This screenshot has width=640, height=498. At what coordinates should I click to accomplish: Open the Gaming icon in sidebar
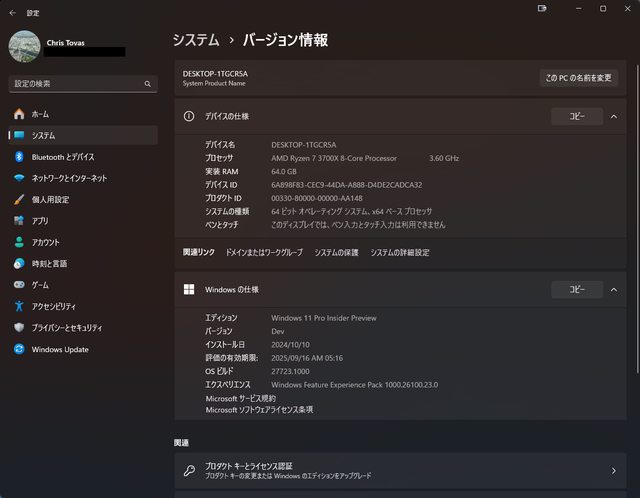point(19,285)
